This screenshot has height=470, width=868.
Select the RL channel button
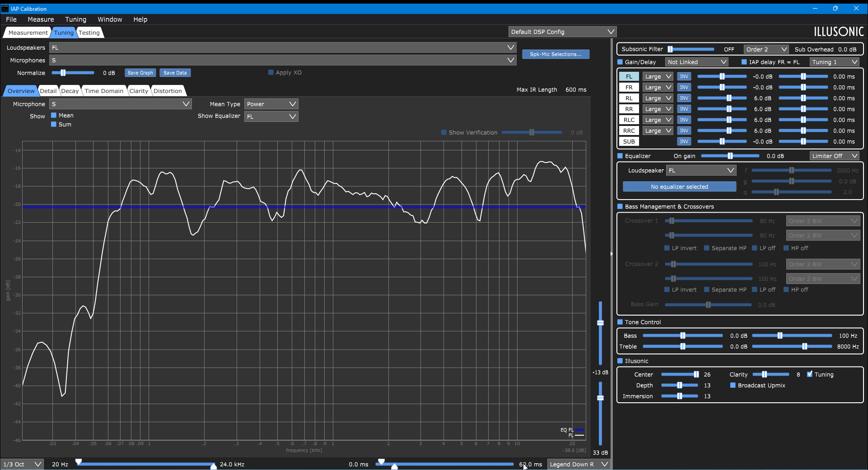click(x=629, y=98)
